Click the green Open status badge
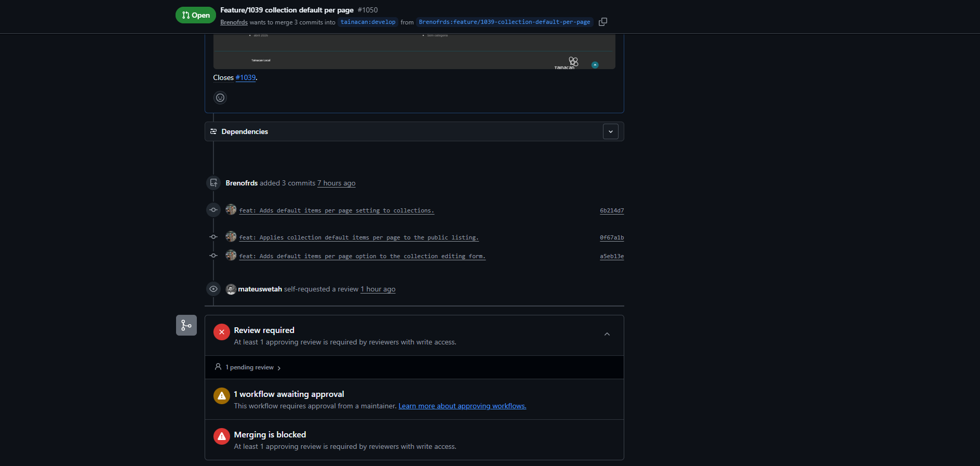 point(196,15)
